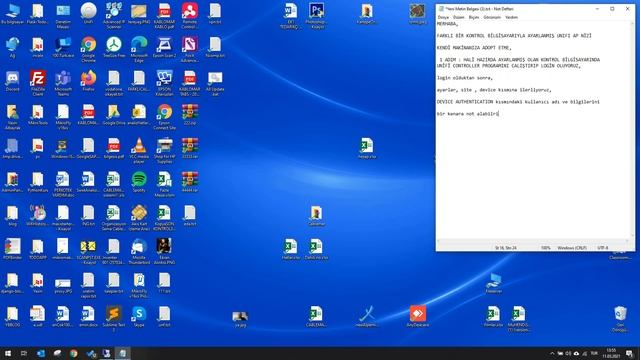Open the Yardım menu in Notepad
The height and width of the screenshot is (360, 640).
511,17
